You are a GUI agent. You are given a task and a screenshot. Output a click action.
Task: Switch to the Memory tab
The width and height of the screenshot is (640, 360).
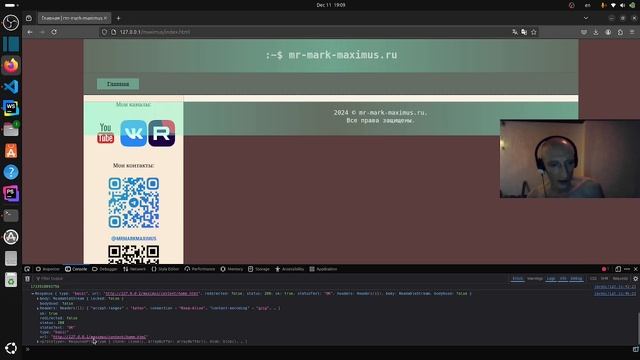click(232, 269)
